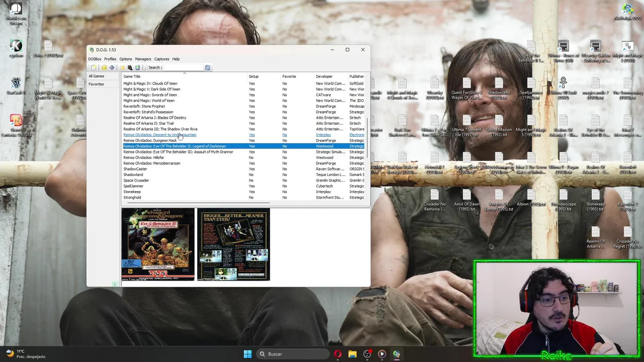
Task: Select Eye Of The Beholder III: Assault of Myth Drannor
Action: click(x=244, y=152)
